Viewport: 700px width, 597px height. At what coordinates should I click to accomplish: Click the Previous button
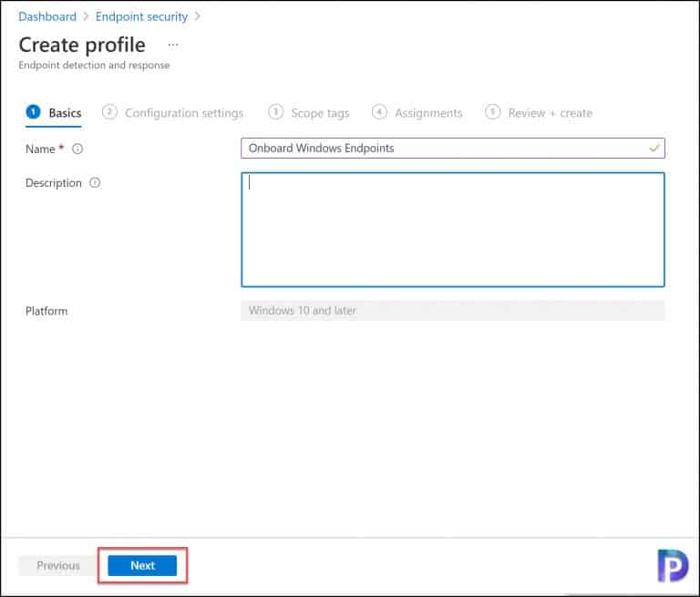point(58,565)
